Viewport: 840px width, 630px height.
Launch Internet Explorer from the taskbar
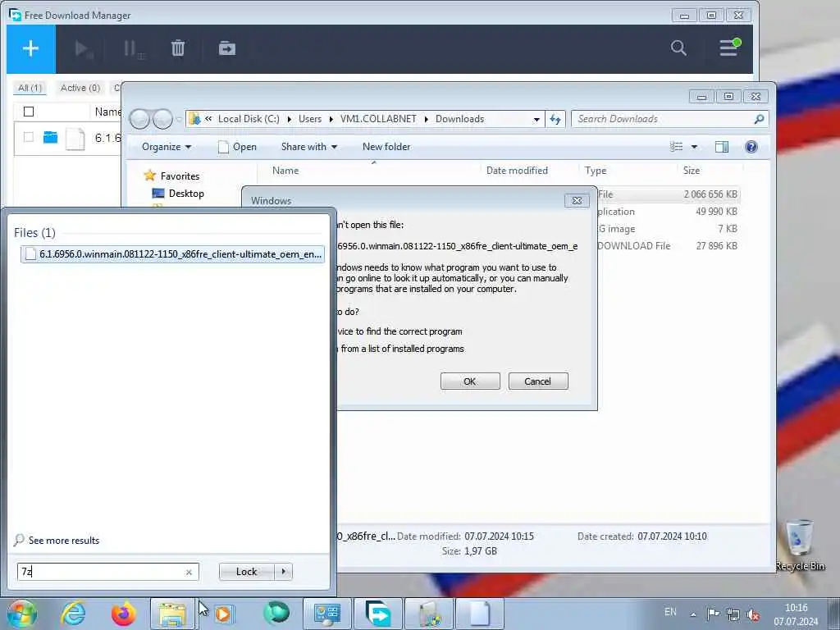pos(73,614)
